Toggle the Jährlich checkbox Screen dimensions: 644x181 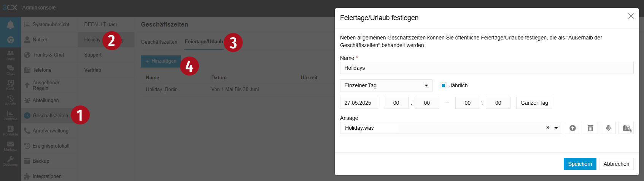point(444,85)
